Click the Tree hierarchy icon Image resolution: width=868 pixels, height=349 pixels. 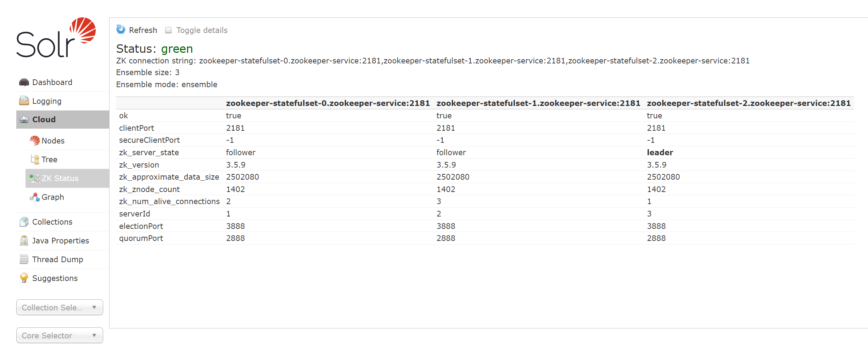[34, 159]
